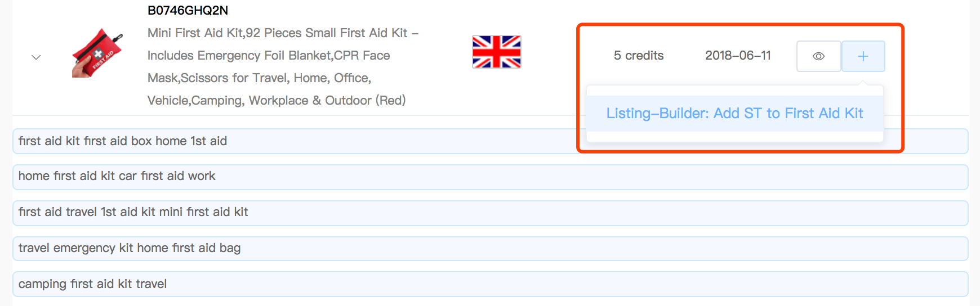This screenshot has width=980, height=306.
Task: Click the 'first aid travel 1st aid kit mini' field
Action: [x=490, y=213]
